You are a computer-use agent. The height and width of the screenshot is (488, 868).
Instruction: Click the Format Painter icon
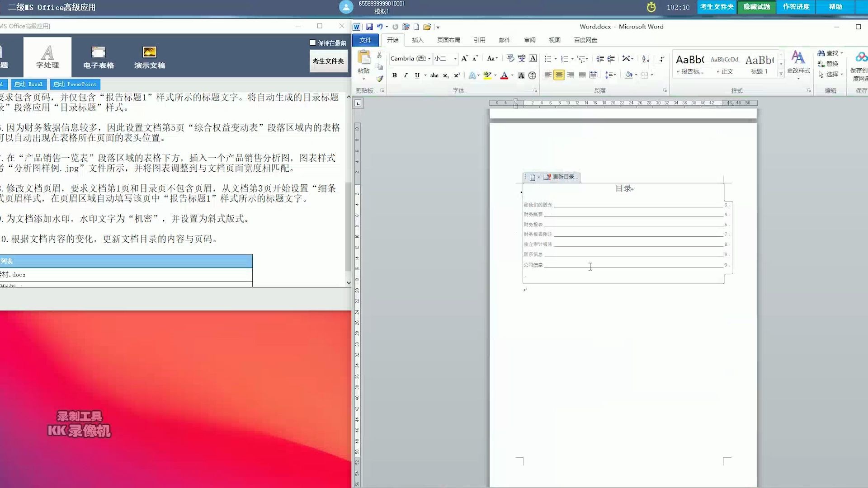click(x=380, y=79)
